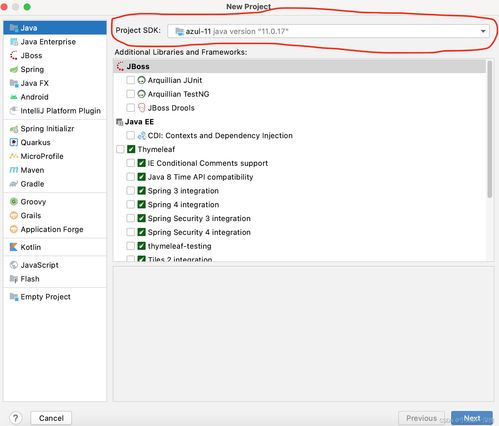The height and width of the screenshot is (426, 499).
Task: Enable the Arquillian JUnit checkbox
Action: pos(130,80)
